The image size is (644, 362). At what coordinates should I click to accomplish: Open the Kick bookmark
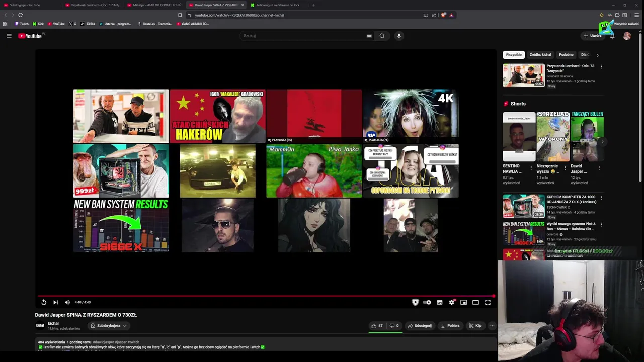(x=38, y=24)
